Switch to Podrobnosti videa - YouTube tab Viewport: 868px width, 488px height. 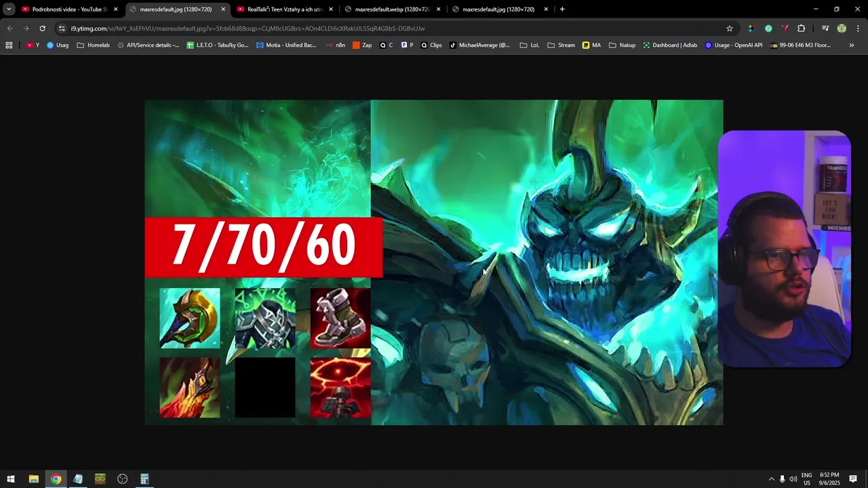point(70,9)
